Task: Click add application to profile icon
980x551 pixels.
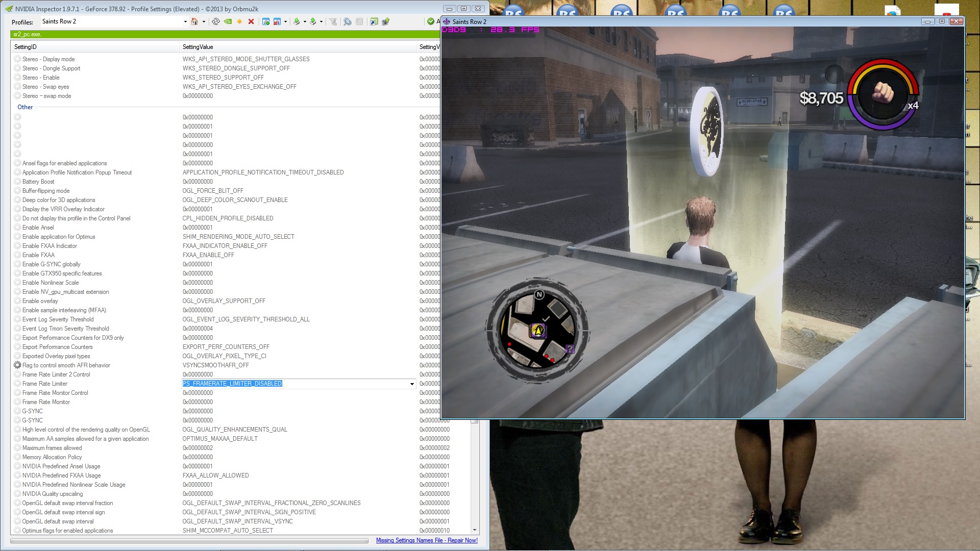Action: pos(265,21)
